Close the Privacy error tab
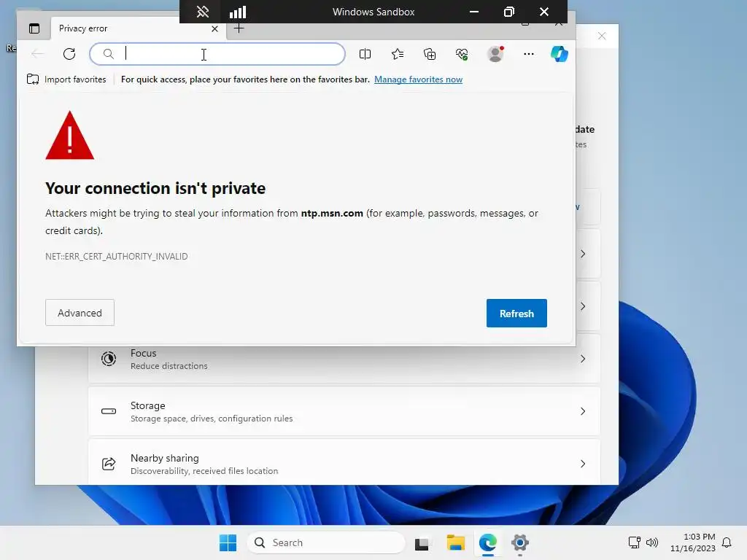Screen dimensions: 747x560 (215, 29)
